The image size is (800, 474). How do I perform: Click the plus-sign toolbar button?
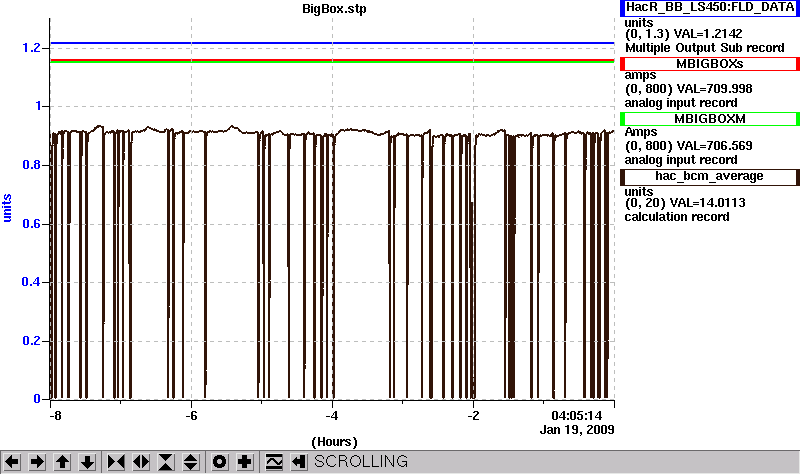coord(245,462)
